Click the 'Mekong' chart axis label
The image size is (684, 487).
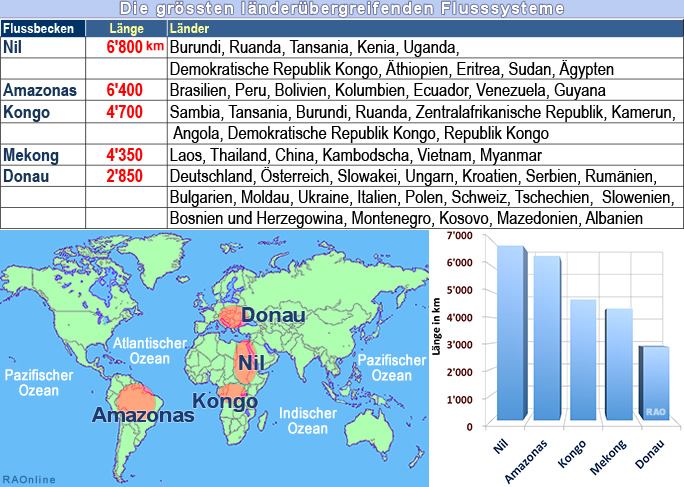click(x=608, y=457)
